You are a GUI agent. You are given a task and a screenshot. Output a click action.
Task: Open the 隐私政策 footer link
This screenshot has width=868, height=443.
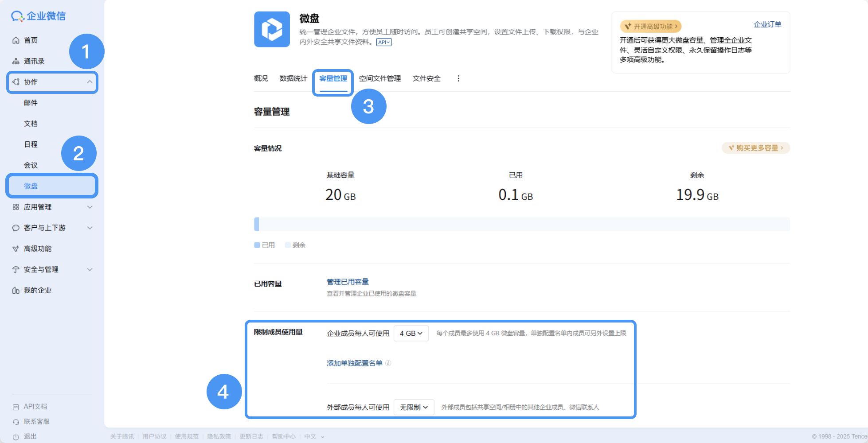(x=219, y=436)
